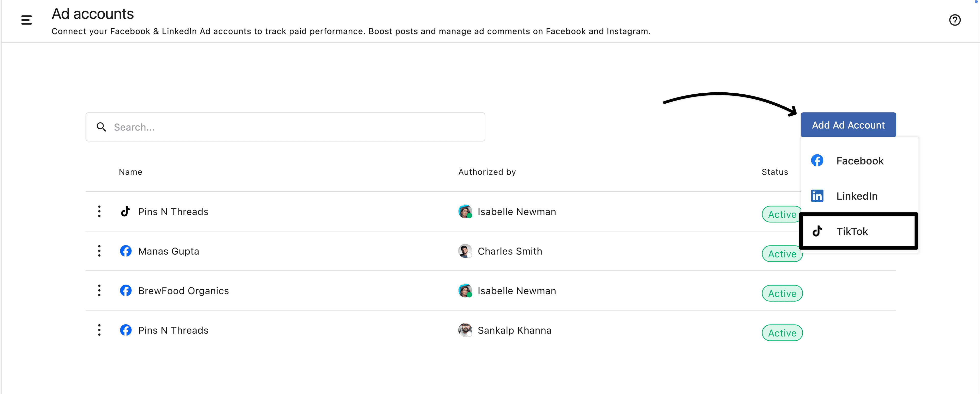Click Facebook icon beside BrewFood Organics
980x394 pixels.
[x=126, y=291]
